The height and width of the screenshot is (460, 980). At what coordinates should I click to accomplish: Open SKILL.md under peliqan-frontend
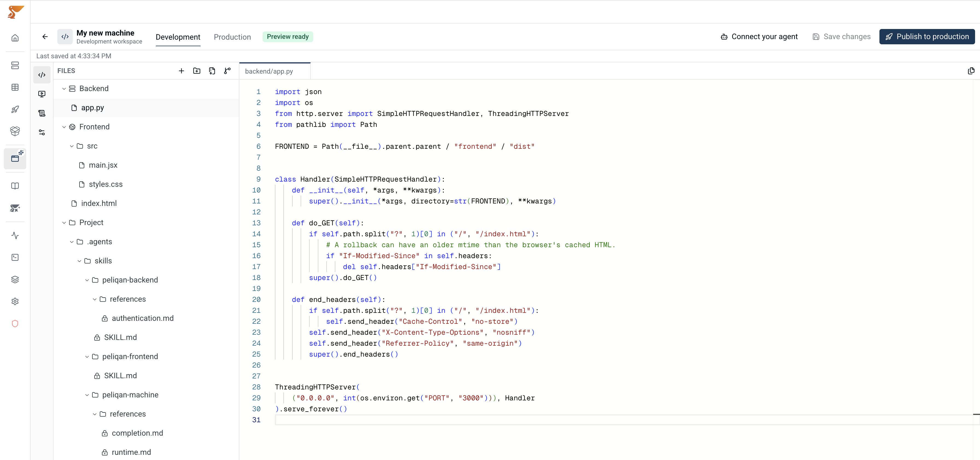pos(146,375)
